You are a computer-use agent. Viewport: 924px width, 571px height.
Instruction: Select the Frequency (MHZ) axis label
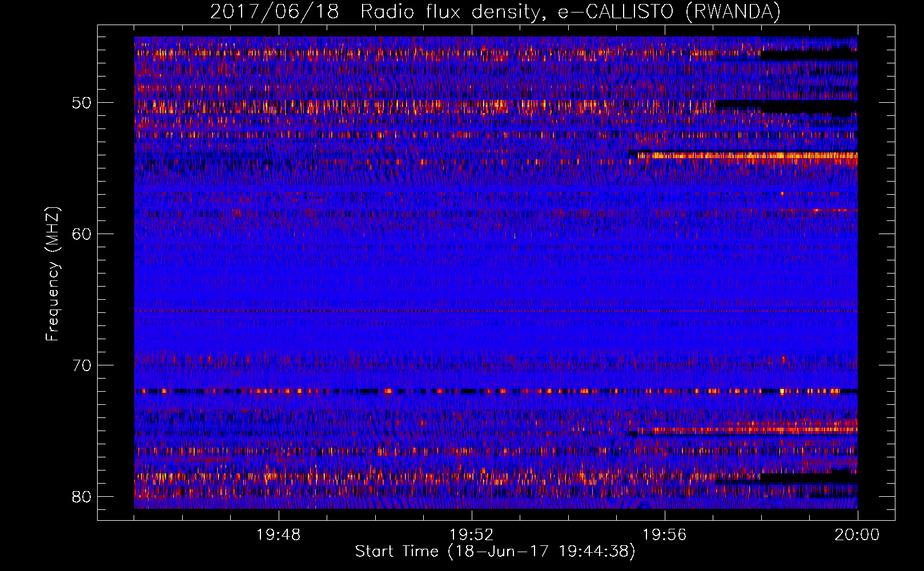[x=53, y=274]
